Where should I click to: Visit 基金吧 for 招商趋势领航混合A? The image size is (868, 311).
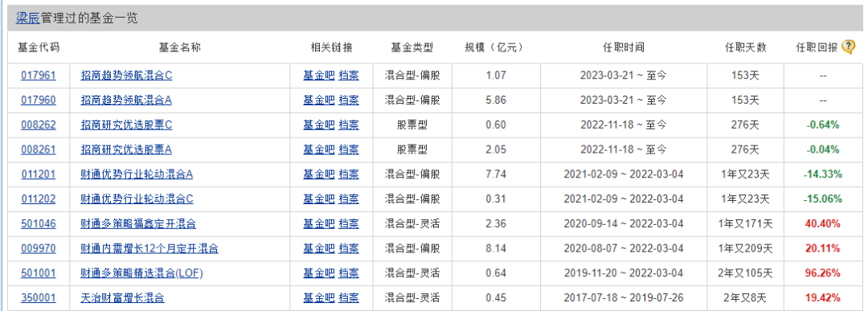coord(319,100)
